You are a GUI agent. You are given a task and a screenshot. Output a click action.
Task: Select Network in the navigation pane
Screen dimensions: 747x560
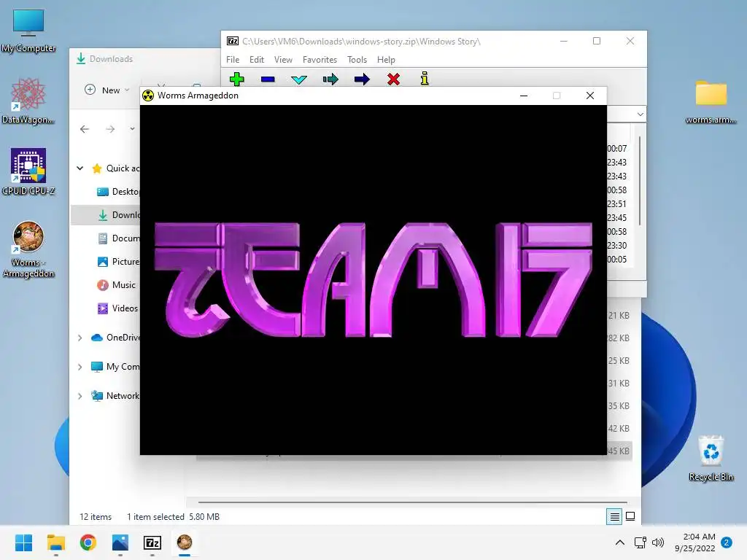(115, 396)
